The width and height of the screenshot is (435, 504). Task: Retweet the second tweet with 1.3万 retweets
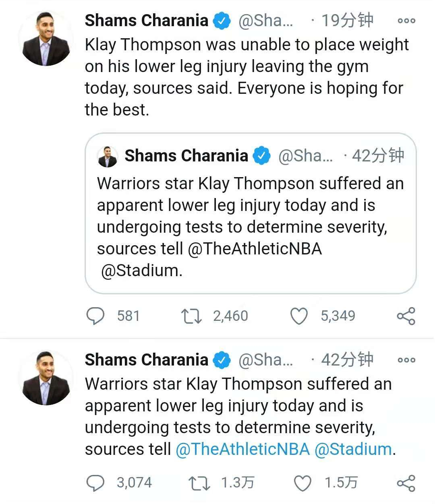(x=199, y=483)
